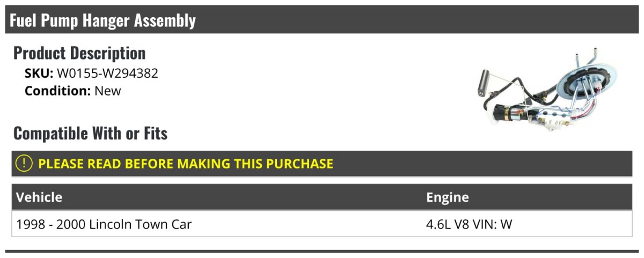Viewport: 644px width, 258px height.
Task: Select the "4.6L V8" engine size text
Action: pos(448,224)
